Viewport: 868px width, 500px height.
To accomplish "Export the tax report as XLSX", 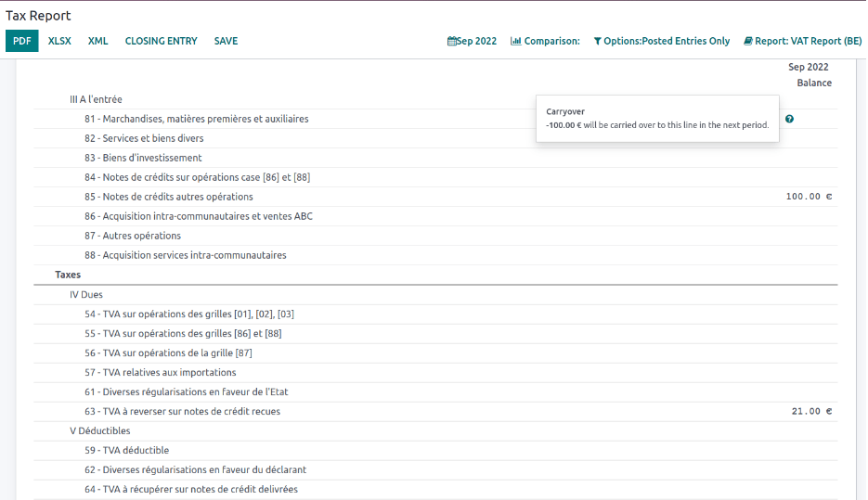I will pos(59,41).
